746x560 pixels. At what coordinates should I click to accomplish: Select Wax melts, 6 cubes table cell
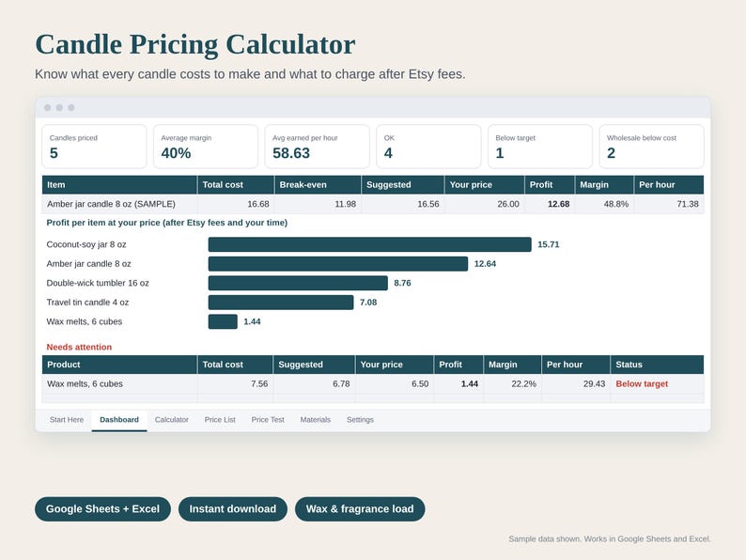coord(119,384)
